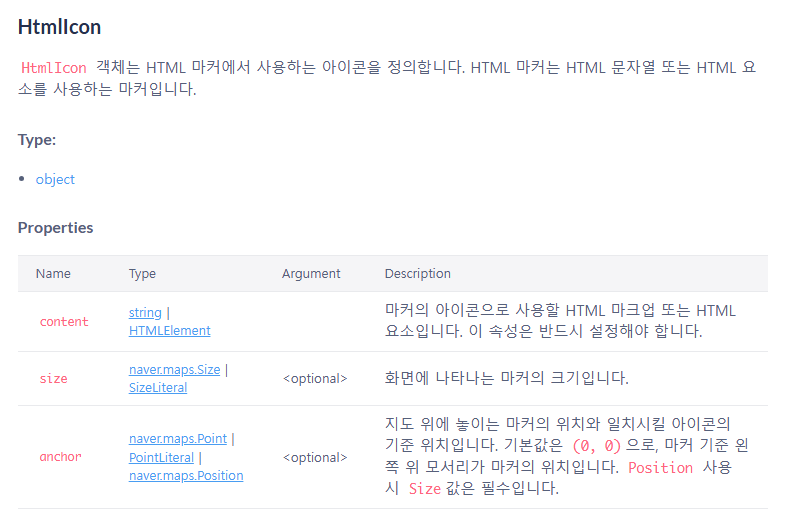Image resolution: width=802 pixels, height=523 pixels.
Task: Click the Properties section heading
Action: click(x=55, y=228)
